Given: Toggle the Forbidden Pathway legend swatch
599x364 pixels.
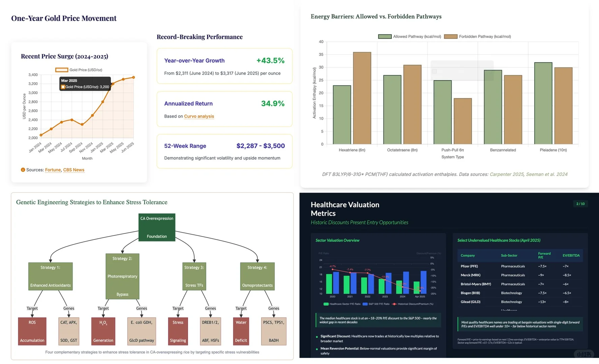Looking at the screenshot, I should (x=451, y=36).
